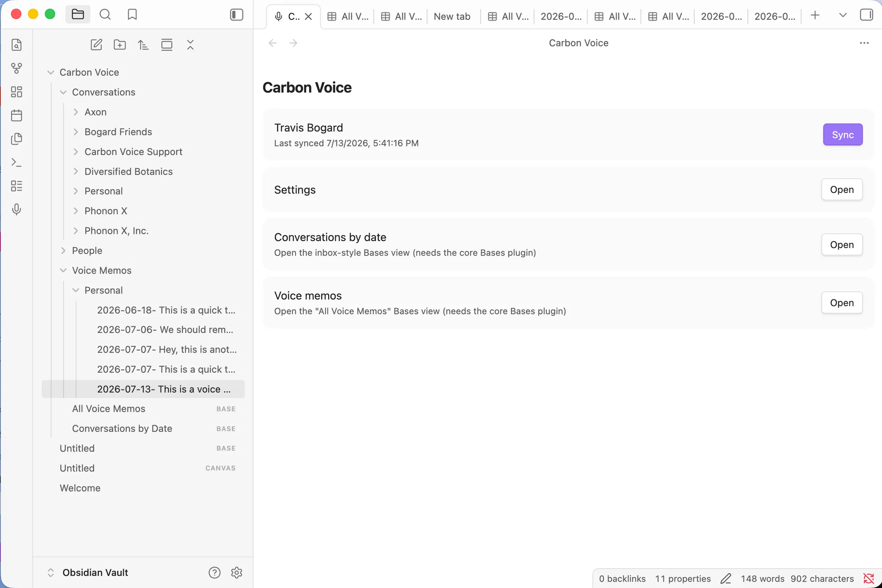The width and height of the screenshot is (882, 588).
Task: Open Carbon Voice microphone ribbon icon
Action: point(16,209)
